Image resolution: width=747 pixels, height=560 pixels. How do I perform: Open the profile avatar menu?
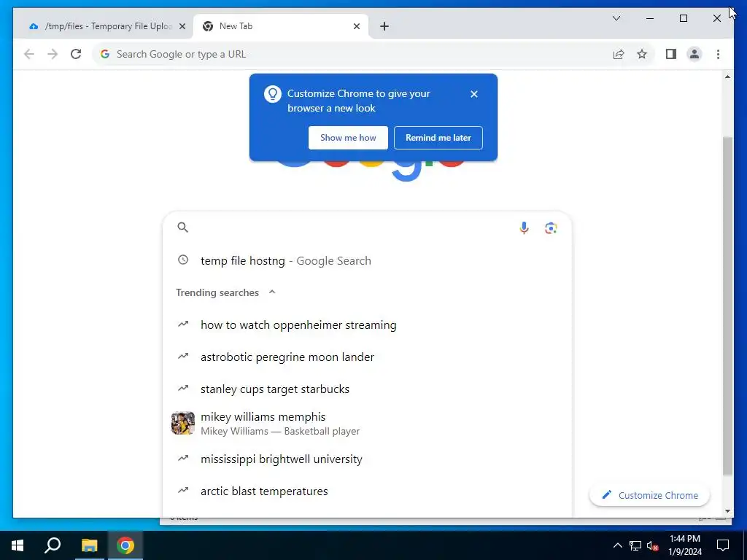click(694, 54)
